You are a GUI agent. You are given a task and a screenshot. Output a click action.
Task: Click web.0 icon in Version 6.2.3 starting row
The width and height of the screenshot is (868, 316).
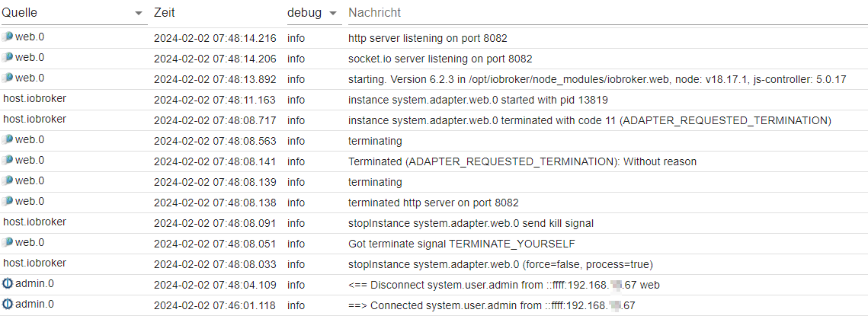(x=7, y=78)
